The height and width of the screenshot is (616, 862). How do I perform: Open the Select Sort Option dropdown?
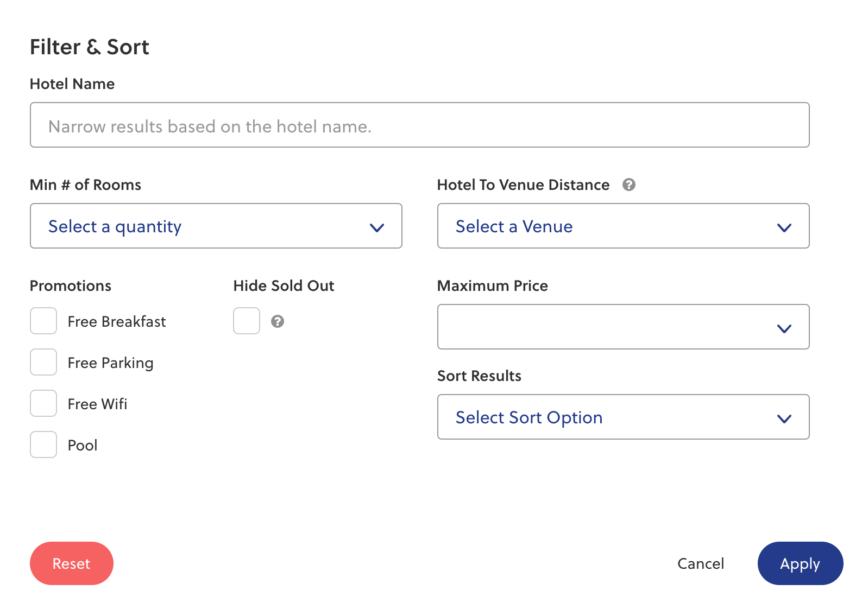(x=622, y=417)
